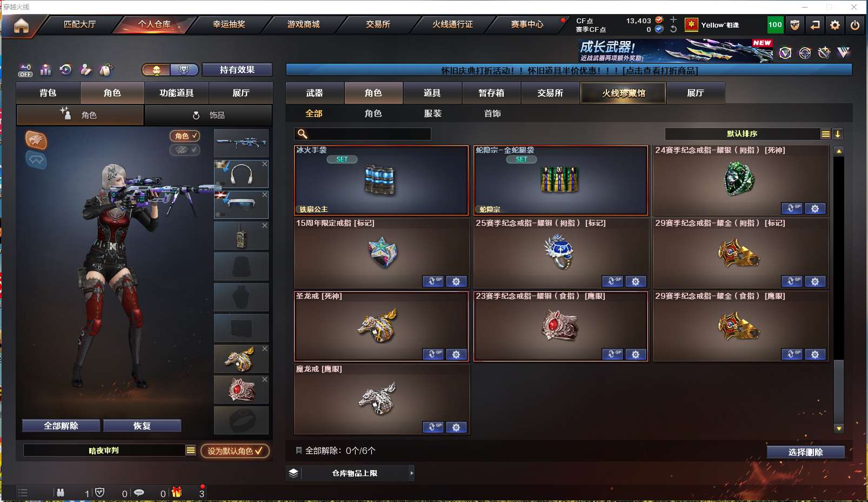Switch to the 火线珍藏馆 tab

pos(623,93)
